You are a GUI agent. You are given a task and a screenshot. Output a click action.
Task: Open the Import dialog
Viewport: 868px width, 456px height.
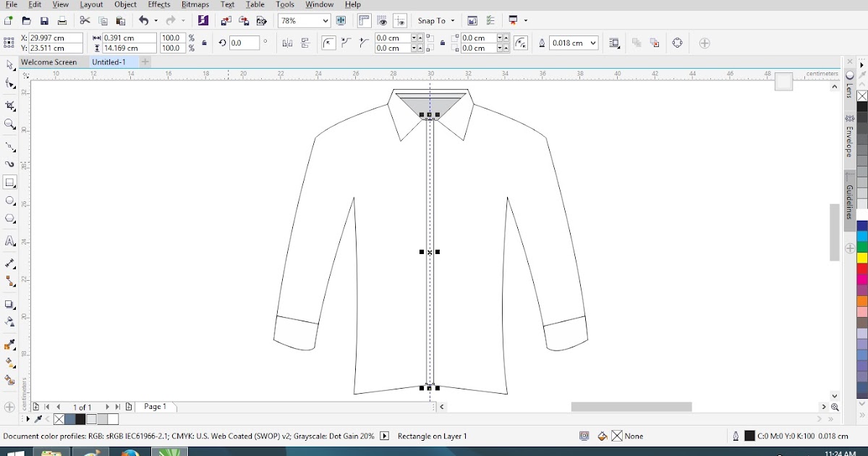click(x=226, y=20)
